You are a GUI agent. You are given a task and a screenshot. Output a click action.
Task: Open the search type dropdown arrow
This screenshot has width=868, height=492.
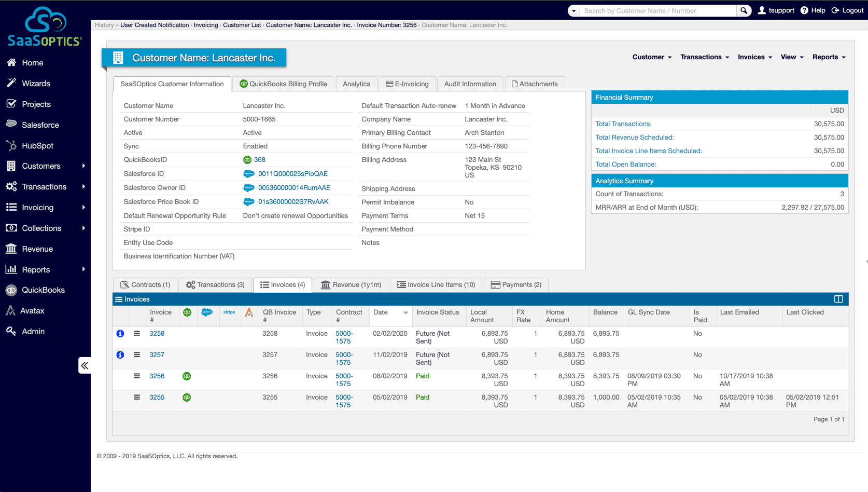click(574, 11)
